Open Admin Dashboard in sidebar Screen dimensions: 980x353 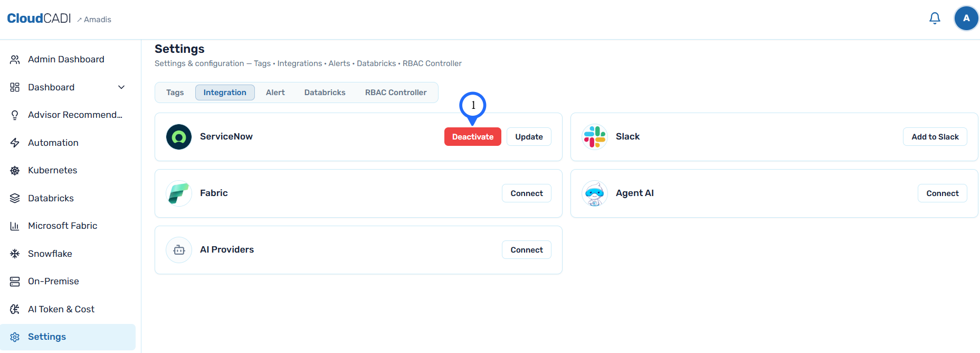pos(66,59)
